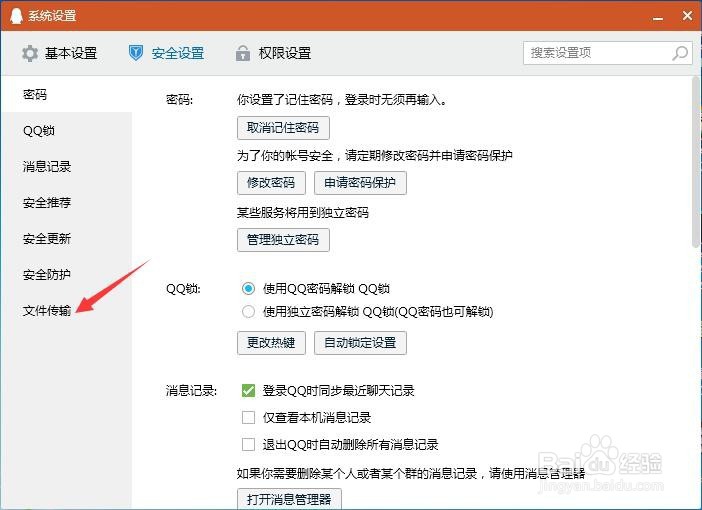Click the 系统设置 window title text
The image size is (702, 510).
click(x=52, y=16)
